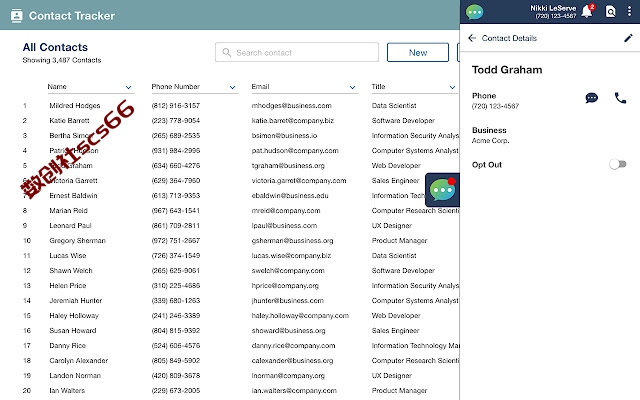
Task: Open the three-dot more options menu
Action: coord(629,11)
